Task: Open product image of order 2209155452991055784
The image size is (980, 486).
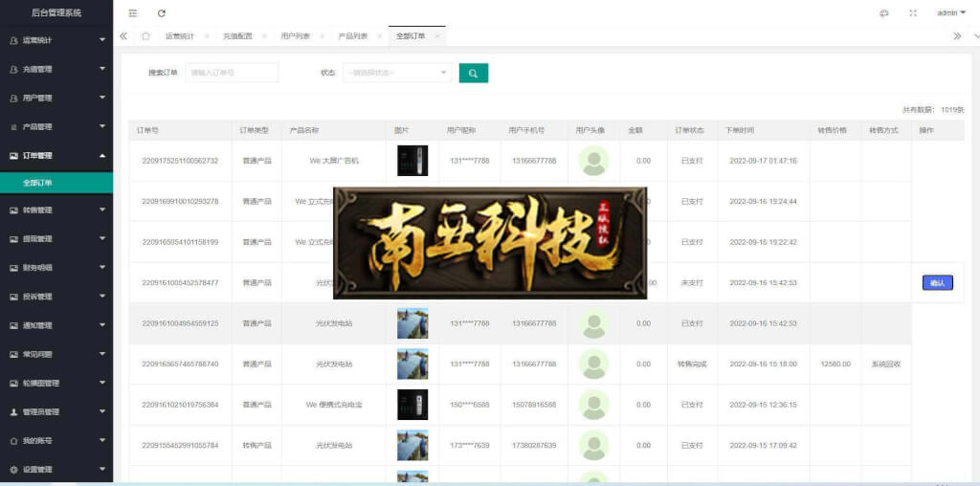Action: point(412,446)
